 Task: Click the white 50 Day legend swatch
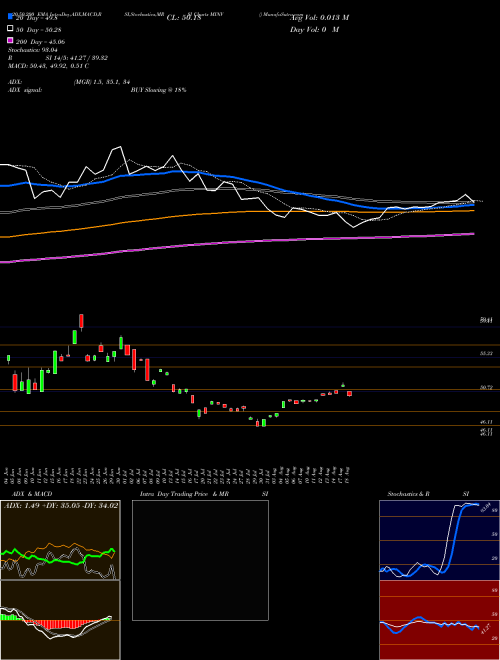(x=10, y=29)
